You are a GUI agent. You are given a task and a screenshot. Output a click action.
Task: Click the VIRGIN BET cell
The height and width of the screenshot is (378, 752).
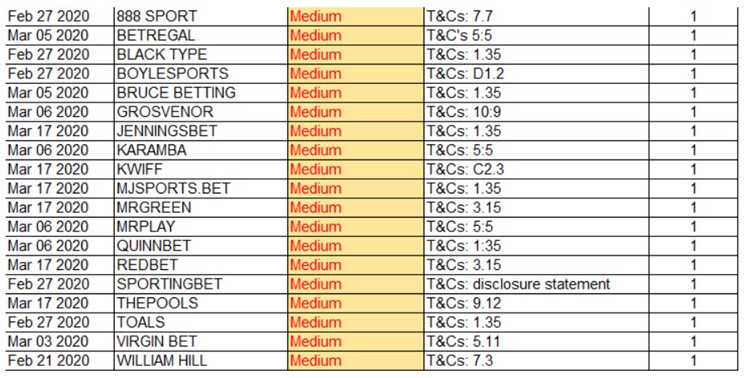(201, 343)
